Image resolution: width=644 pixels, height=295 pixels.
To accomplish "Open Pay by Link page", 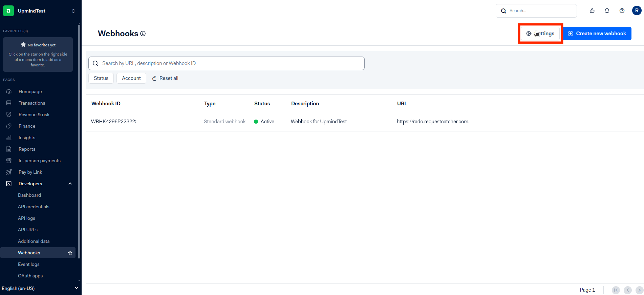I will (x=30, y=172).
